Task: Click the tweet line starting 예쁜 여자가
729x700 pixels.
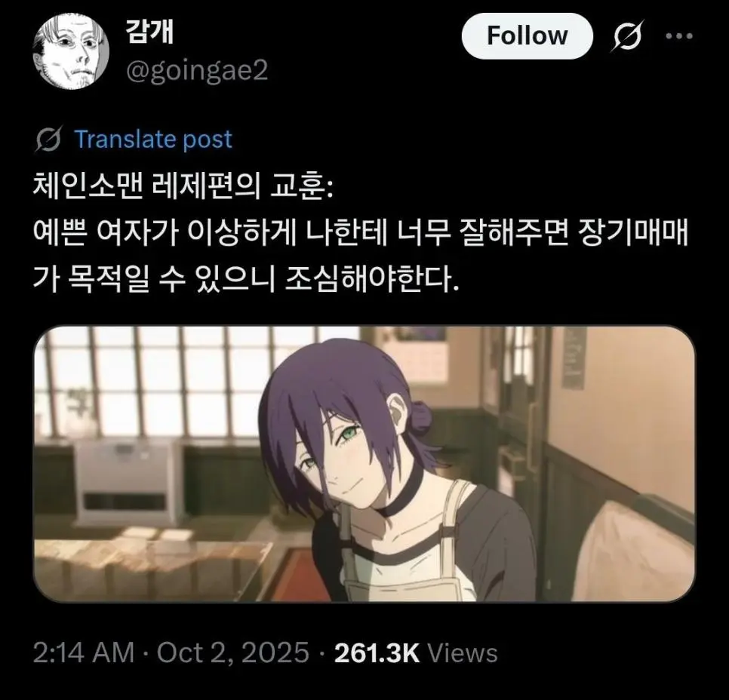Action: coord(361,232)
